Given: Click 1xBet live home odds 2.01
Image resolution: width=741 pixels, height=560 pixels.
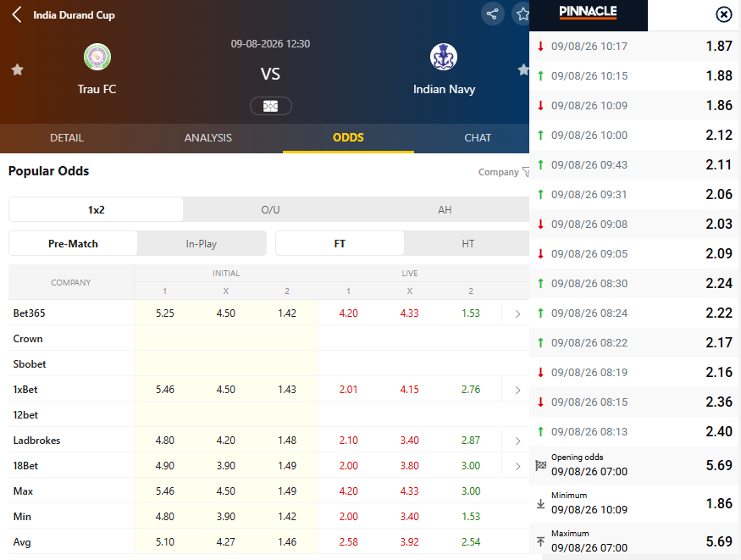Looking at the screenshot, I should pyautogui.click(x=348, y=390).
